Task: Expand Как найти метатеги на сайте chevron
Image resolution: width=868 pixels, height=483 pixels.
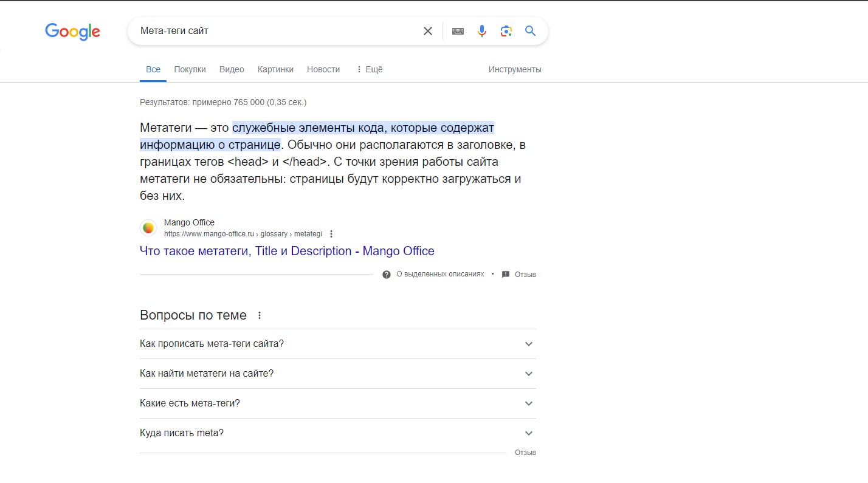Action: pos(529,374)
